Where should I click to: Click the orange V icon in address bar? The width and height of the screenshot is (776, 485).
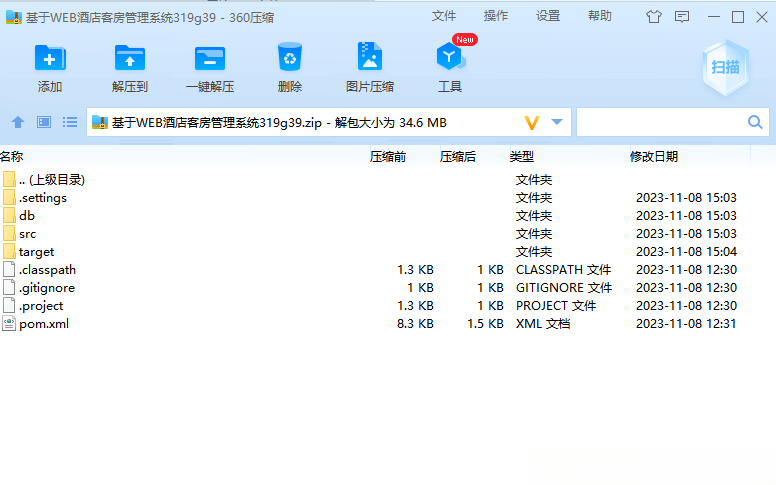pos(532,122)
